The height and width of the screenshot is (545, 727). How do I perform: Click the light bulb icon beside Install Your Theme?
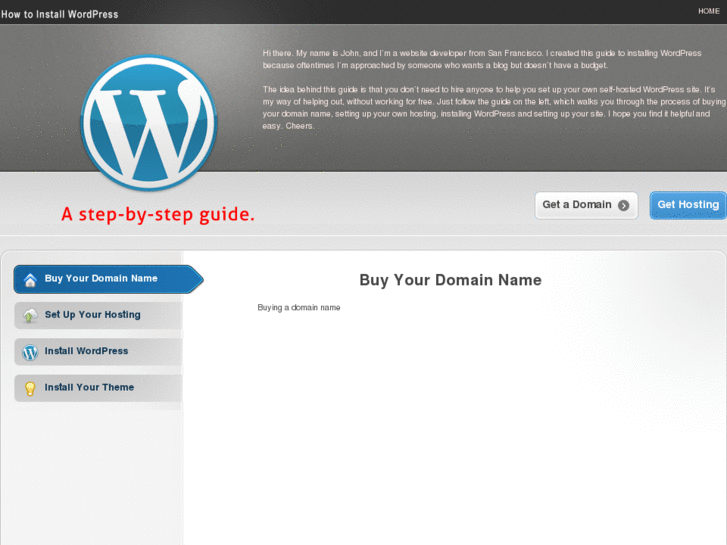pyautogui.click(x=30, y=389)
